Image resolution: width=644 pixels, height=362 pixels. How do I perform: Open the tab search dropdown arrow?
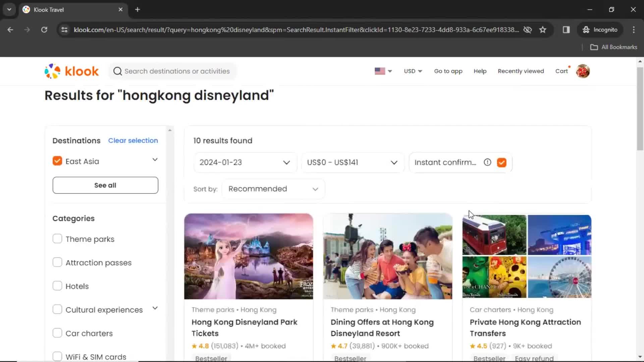(9, 9)
